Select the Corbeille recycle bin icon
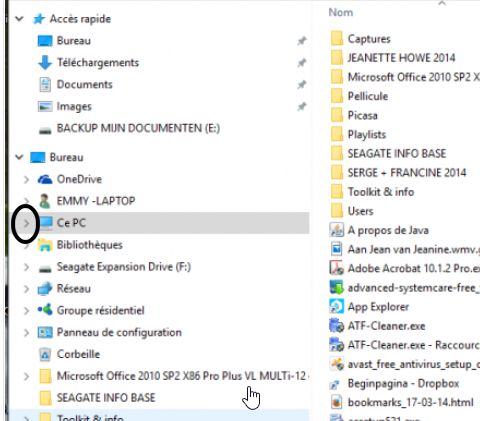 (45, 354)
